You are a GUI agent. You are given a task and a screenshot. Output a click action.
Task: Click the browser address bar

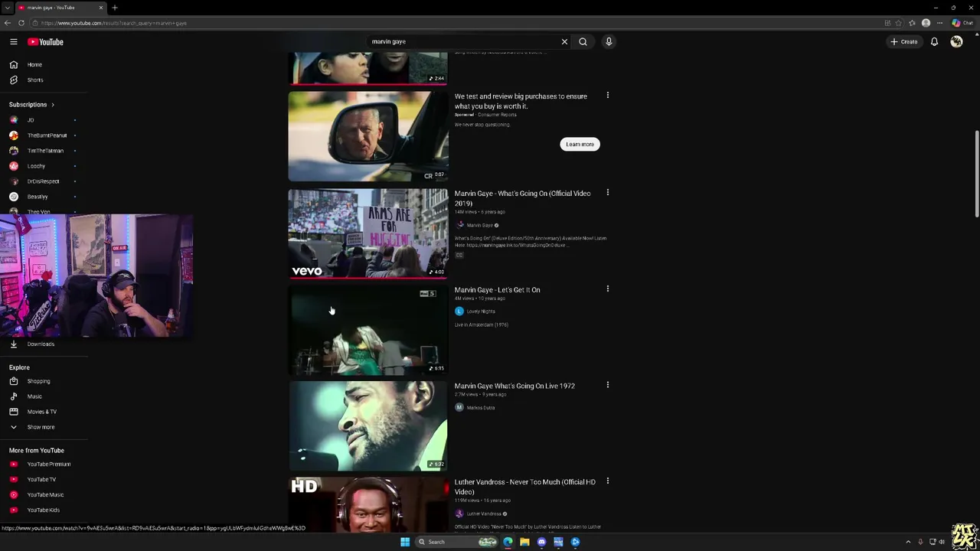[459, 23]
